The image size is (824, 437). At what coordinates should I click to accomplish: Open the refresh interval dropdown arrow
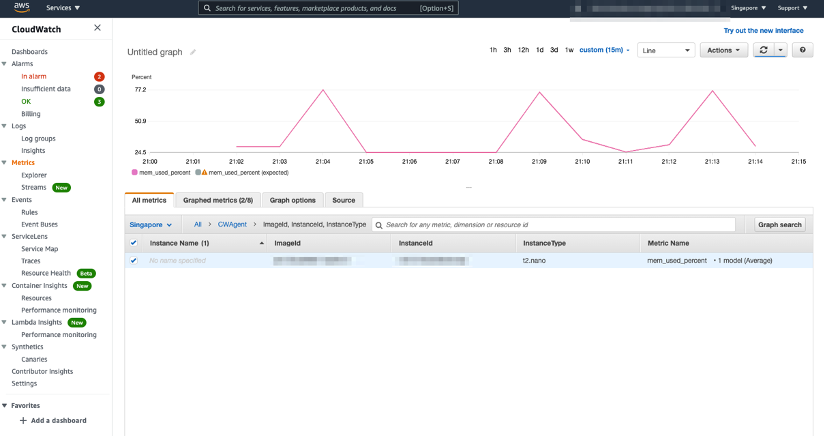(x=780, y=50)
